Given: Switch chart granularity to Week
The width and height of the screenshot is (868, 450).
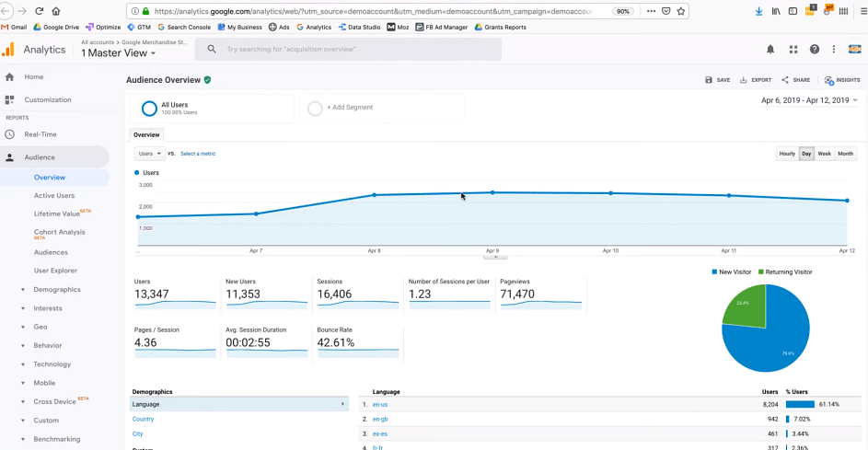Looking at the screenshot, I should (x=824, y=154).
